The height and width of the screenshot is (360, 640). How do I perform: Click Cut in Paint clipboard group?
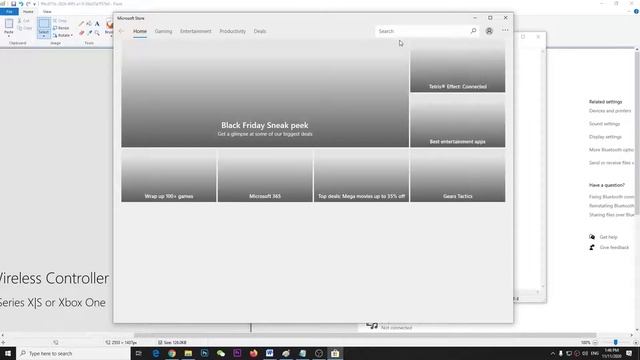tap(24, 20)
